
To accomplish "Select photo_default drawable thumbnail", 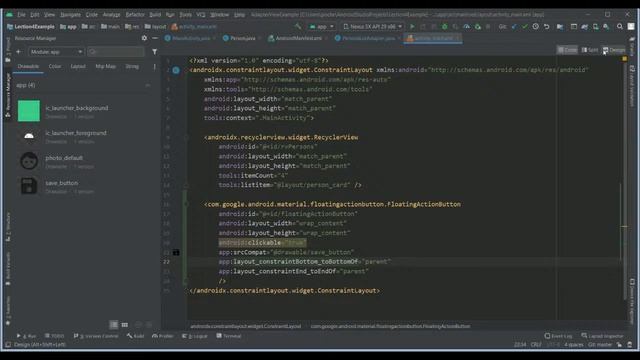I will [29, 161].
